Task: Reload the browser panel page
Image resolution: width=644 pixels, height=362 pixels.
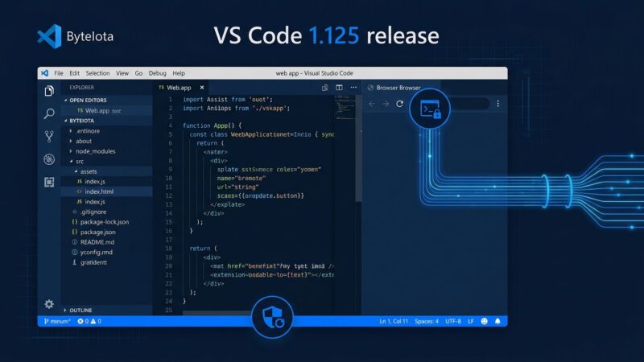Action: click(399, 104)
